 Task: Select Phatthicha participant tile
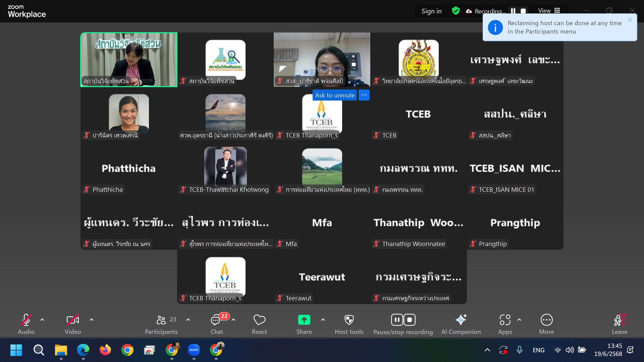pos(129,168)
